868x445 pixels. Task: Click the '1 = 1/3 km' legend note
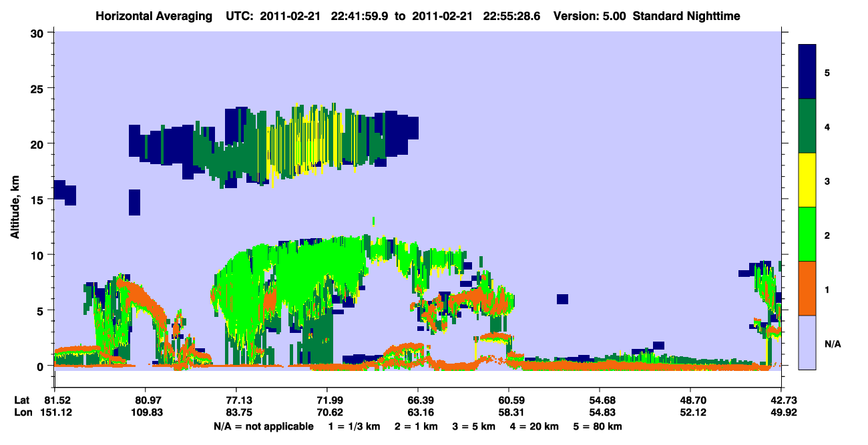click(353, 426)
